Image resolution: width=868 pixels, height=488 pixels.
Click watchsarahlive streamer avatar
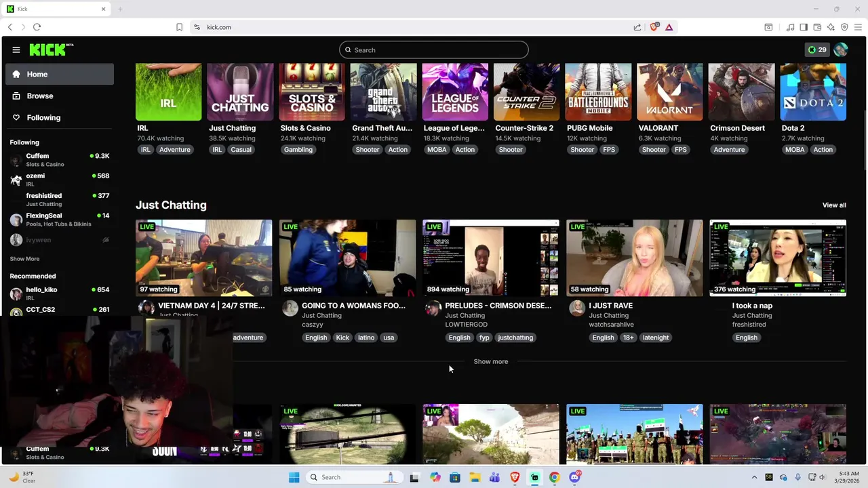point(577,308)
